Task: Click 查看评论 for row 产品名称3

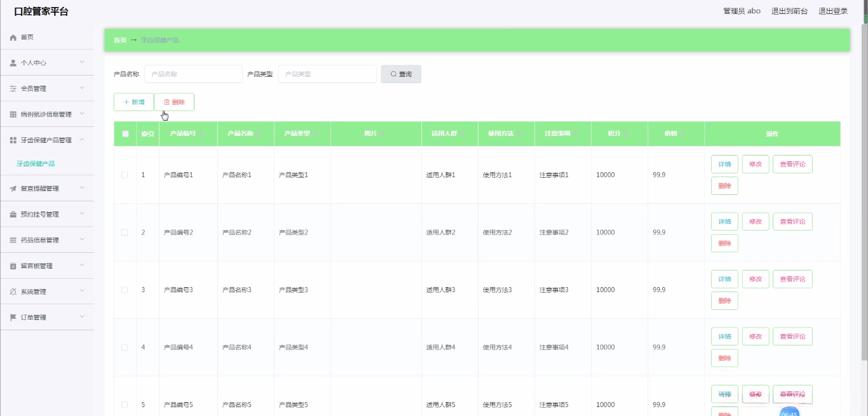Action: click(x=792, y=279)
